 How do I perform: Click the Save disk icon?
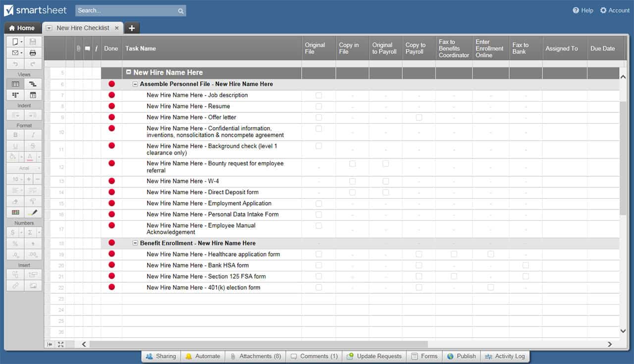coord(33,42)
